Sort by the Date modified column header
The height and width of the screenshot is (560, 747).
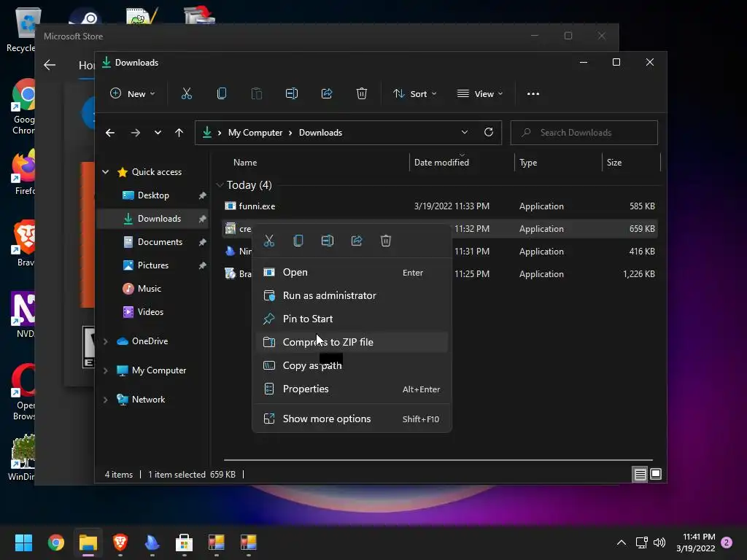pos(441,163)
